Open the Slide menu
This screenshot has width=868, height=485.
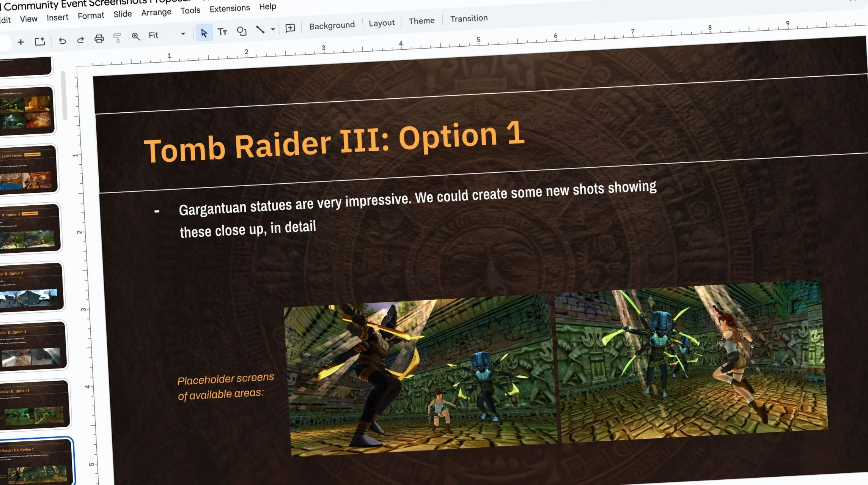[x=123, y=14]
